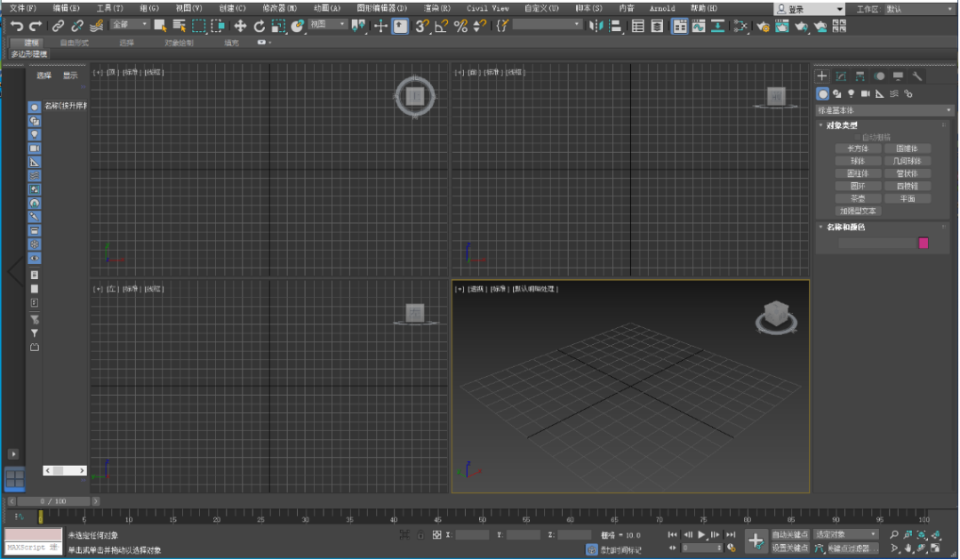Toggle Window/Crossing selection mode

point(218,26)
